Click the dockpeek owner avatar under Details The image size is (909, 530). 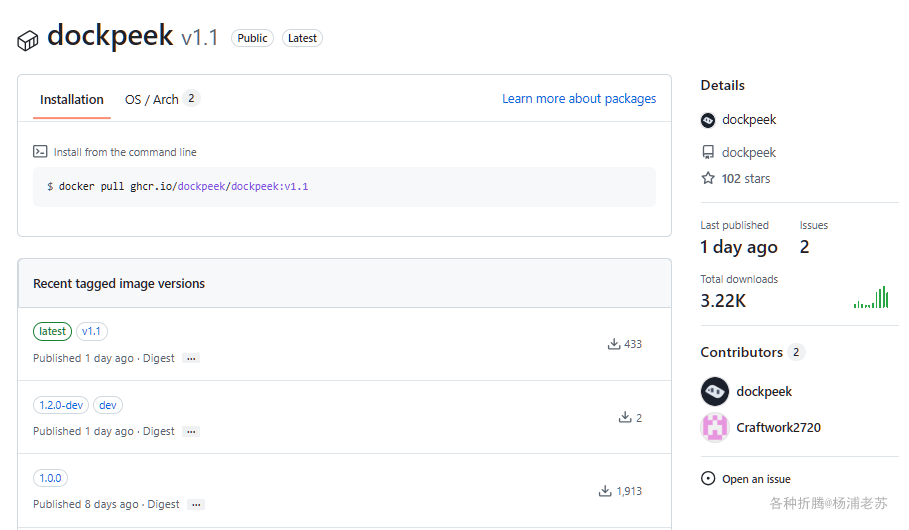(x=708, y=120)
